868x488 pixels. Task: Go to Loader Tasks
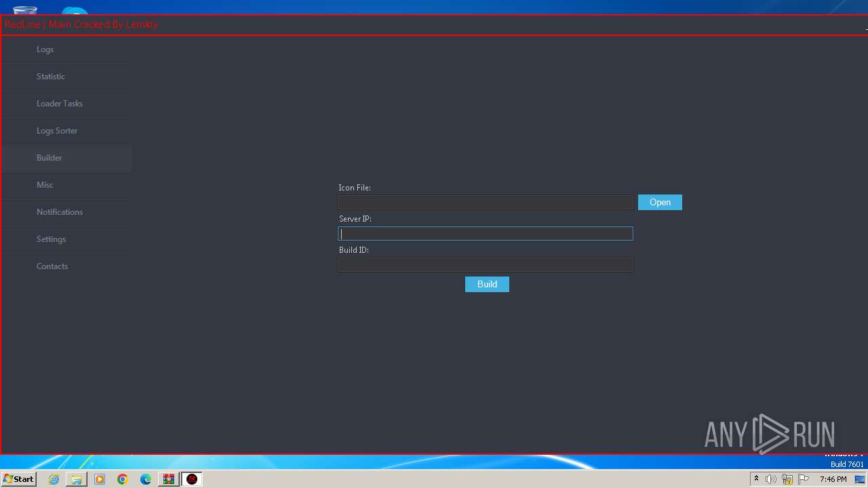click(x=66, y=104)
